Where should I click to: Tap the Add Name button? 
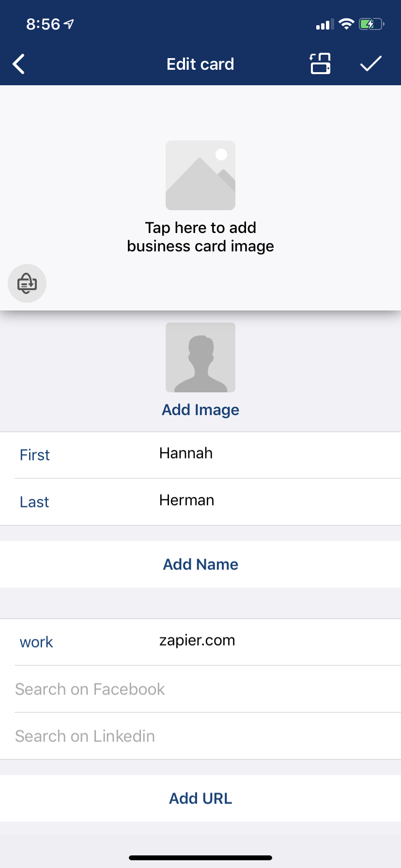pyautogui.click(x=200, y=564)
